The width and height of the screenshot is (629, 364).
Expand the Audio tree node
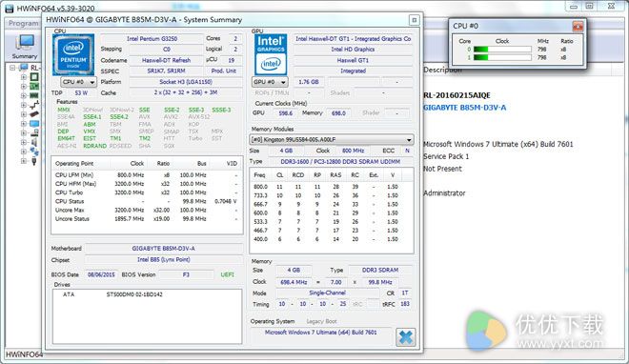click(24, 142)
